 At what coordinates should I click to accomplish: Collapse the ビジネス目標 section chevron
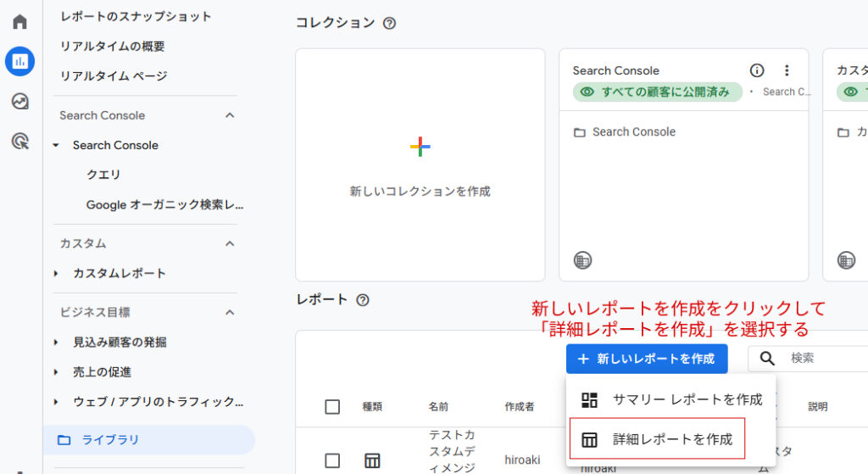[x=229, y=312]
